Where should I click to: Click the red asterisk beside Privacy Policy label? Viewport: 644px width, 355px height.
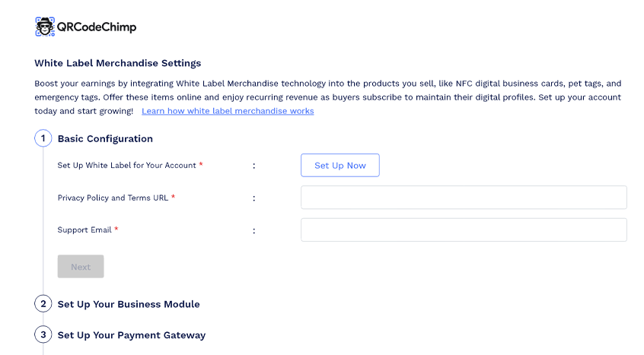174,198
